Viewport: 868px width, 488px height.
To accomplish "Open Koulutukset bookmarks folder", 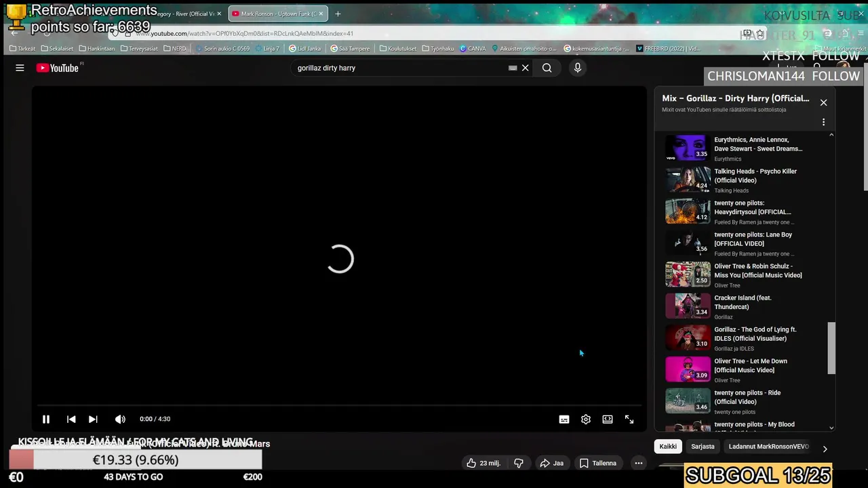I will (397, 49).
